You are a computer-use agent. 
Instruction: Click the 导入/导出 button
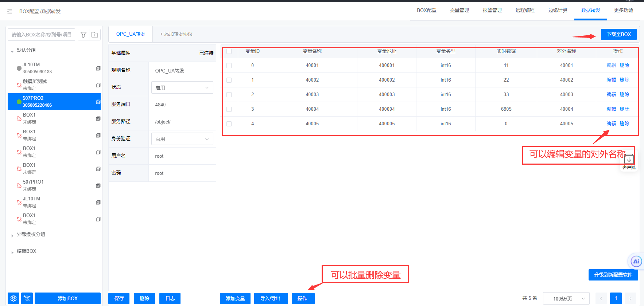270,298
